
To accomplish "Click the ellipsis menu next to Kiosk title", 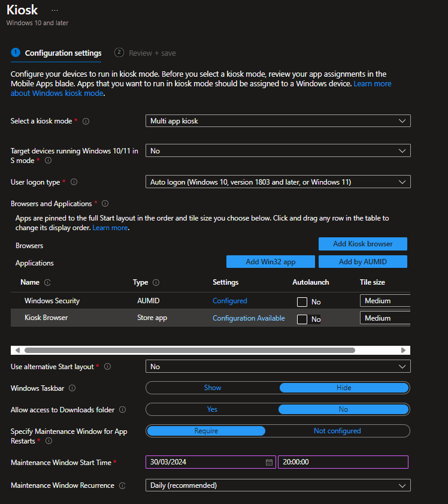I will point(55,10).
